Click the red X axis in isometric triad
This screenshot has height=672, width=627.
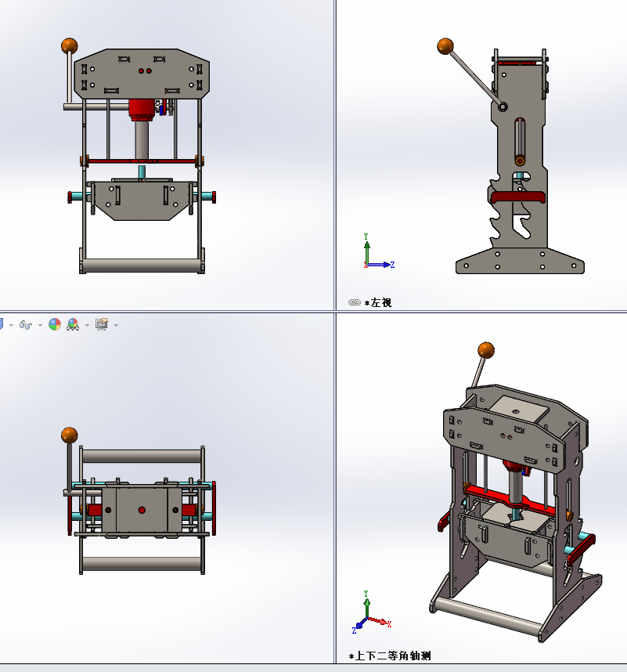click(x=380, y=622)
